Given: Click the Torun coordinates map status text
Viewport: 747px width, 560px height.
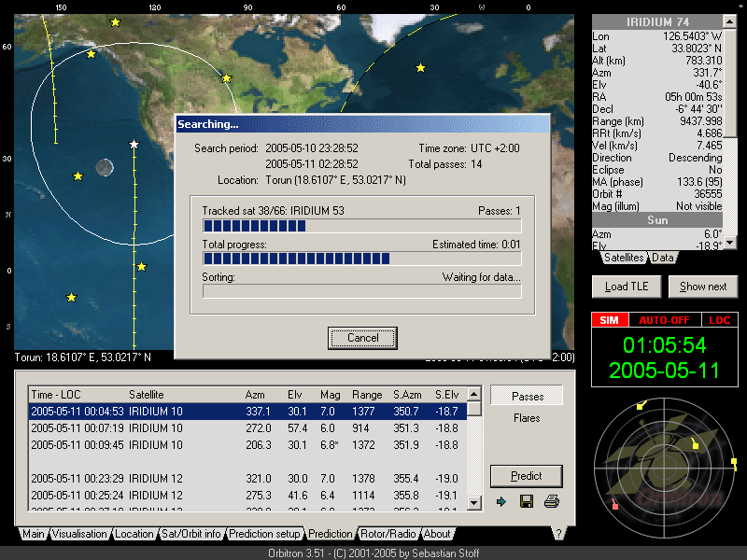Looking at the screenshot, I should (82, 357).
